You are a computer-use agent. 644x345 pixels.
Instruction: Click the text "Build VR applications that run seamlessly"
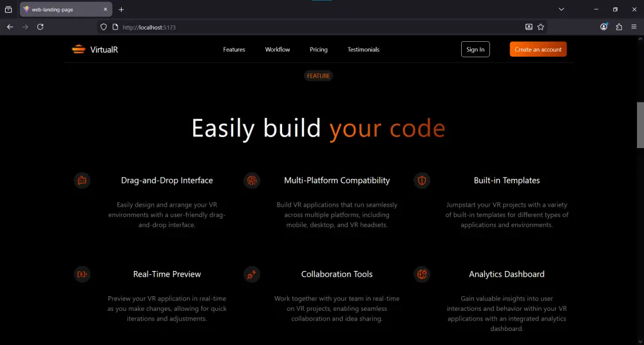[x=337, y=205]
